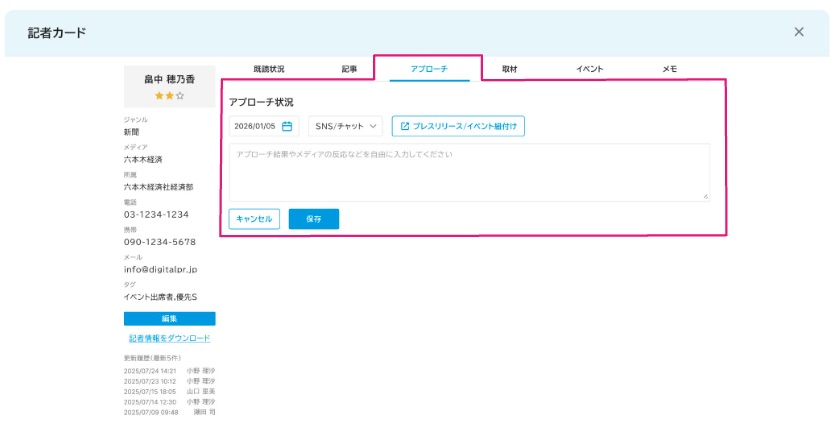Save the approach with 保存 button
This screenshot has width=840, height=435.
313,219
